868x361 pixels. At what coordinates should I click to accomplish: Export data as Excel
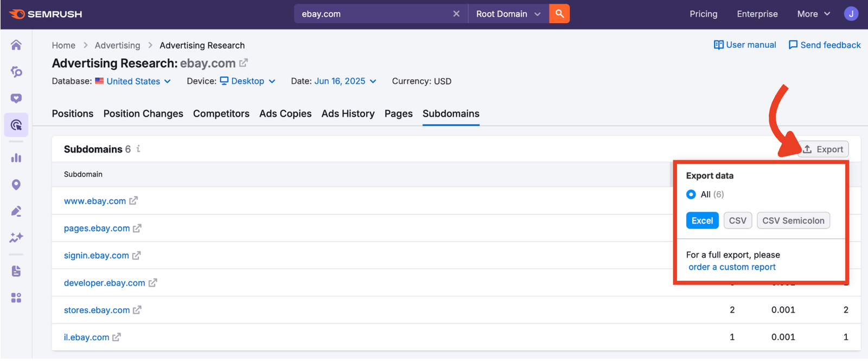[x=702, y=220]
